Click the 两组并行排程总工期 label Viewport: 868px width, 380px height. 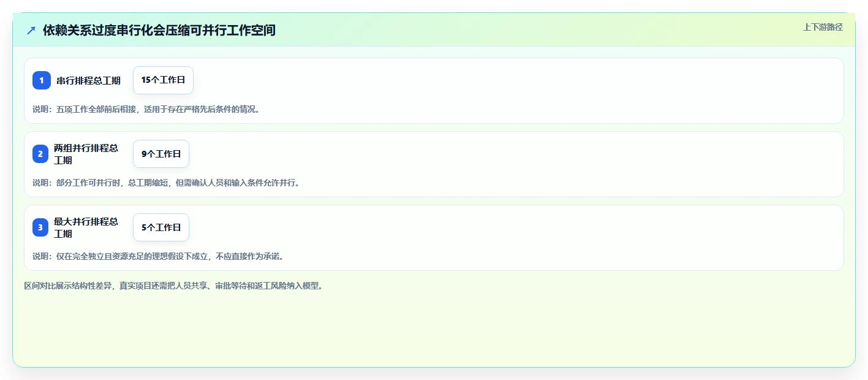click(x=86, y=154)
